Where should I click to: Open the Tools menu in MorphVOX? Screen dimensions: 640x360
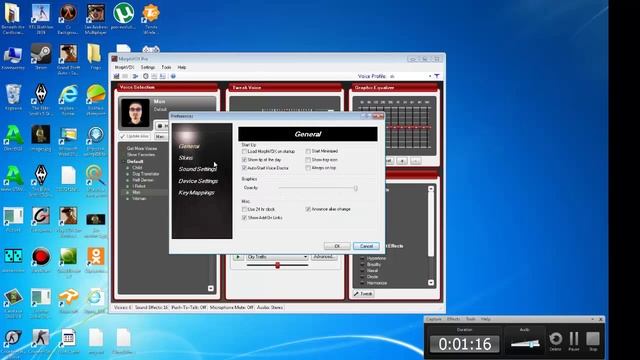pos(166,67)
